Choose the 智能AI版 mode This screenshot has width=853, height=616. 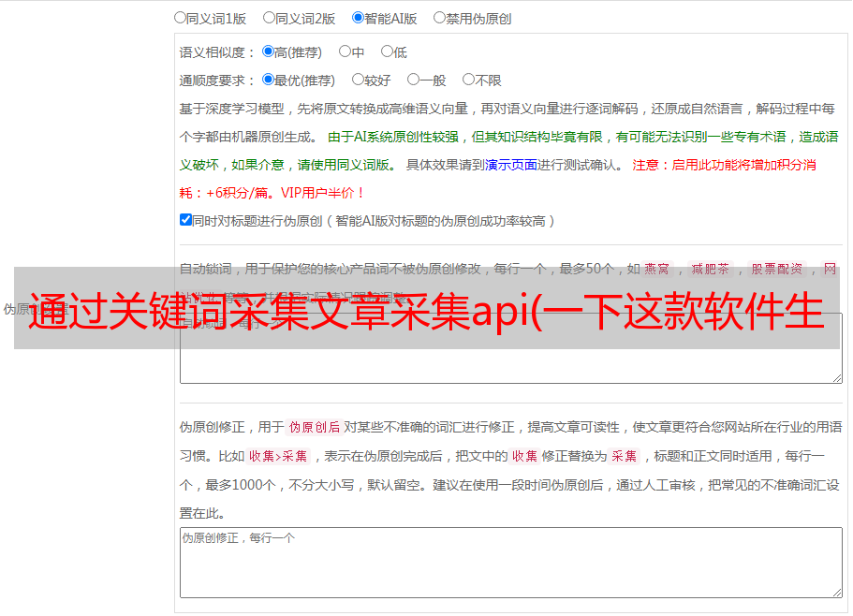[358, 17]
